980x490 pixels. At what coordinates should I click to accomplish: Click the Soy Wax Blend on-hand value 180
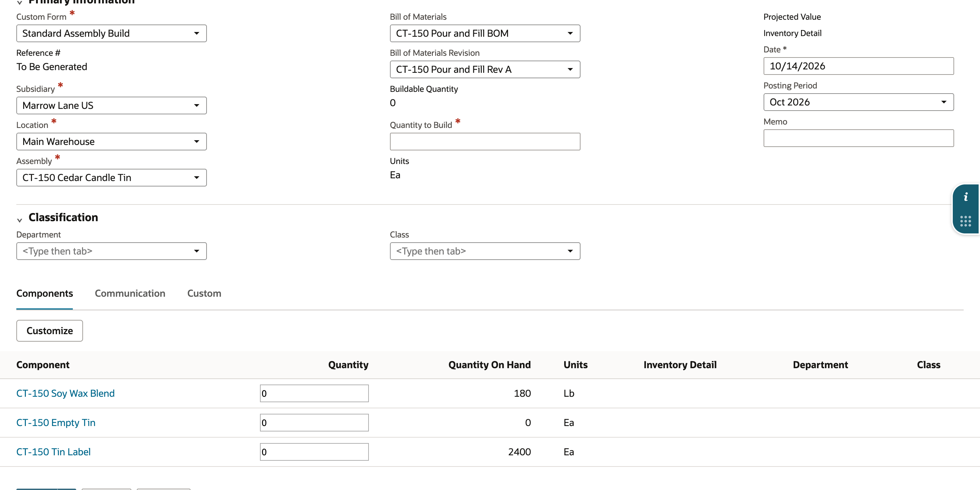(x=522, y=393)
